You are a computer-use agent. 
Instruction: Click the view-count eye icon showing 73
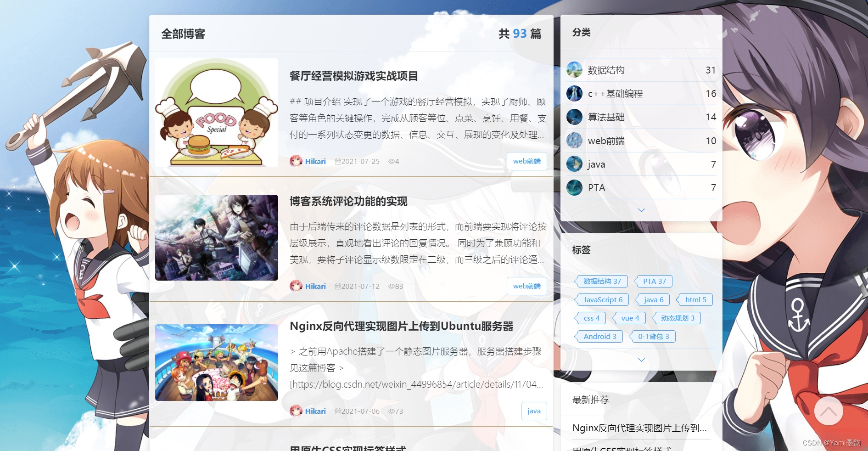tap(392, 412)
